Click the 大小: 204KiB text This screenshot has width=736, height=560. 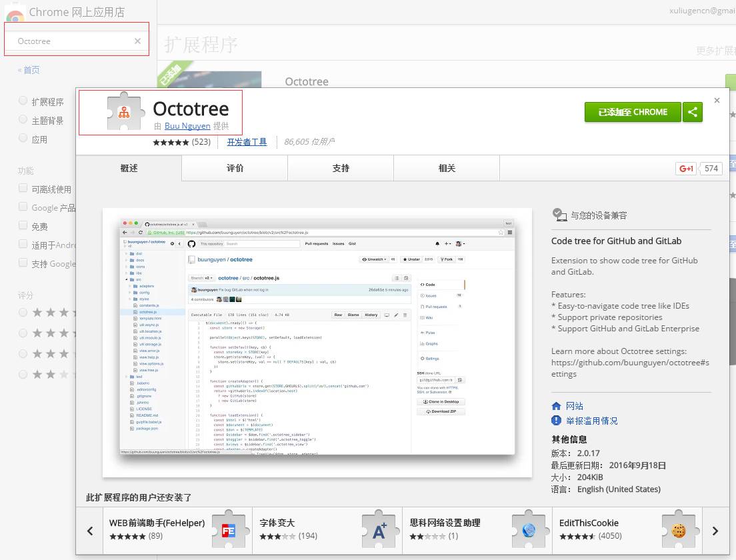577,477
